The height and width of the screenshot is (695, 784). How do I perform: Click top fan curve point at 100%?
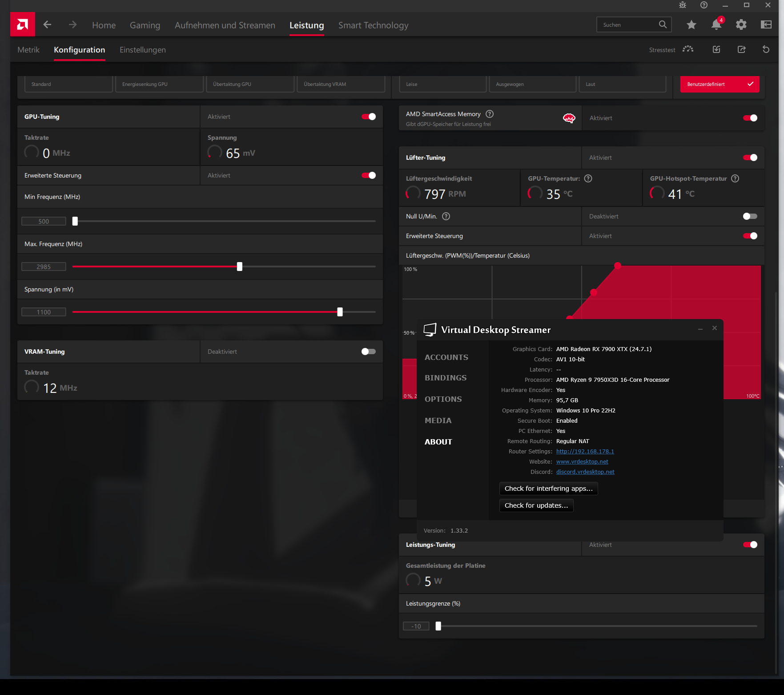click(x=618, y=266)
